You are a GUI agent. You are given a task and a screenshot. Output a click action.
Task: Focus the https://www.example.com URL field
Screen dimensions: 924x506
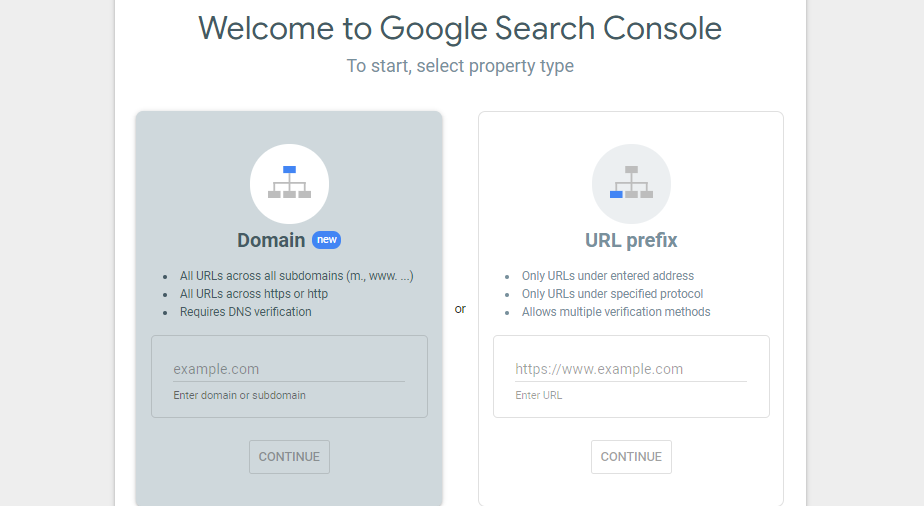(x=631, y=369)
